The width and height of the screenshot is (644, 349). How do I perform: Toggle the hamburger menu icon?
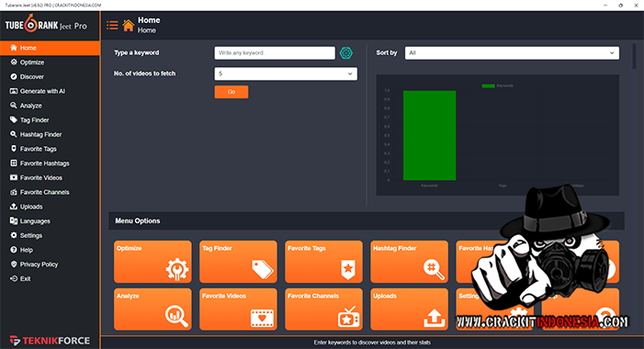[x=112, y=26]
